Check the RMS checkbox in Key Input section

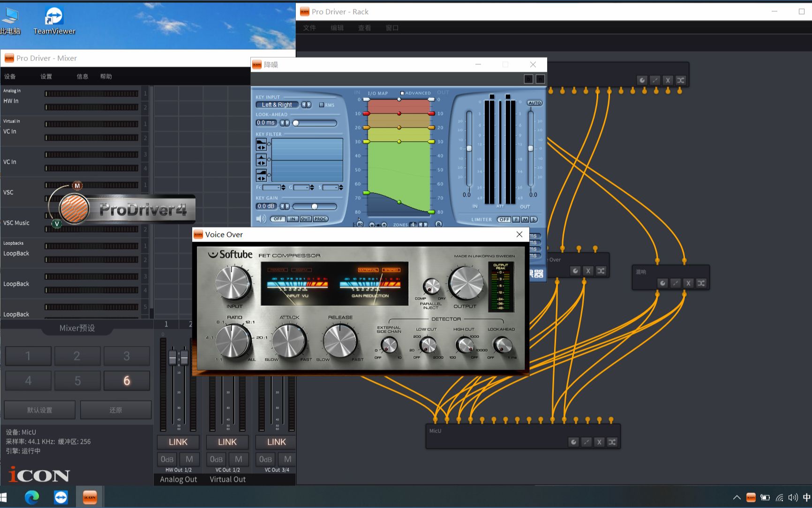point(322,105)
